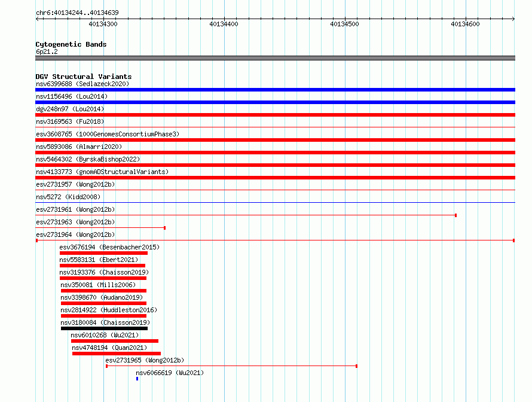Click the esv2731957 (Wong2012b) label
The width and height of the screenshot is (532, 402).
75,184
